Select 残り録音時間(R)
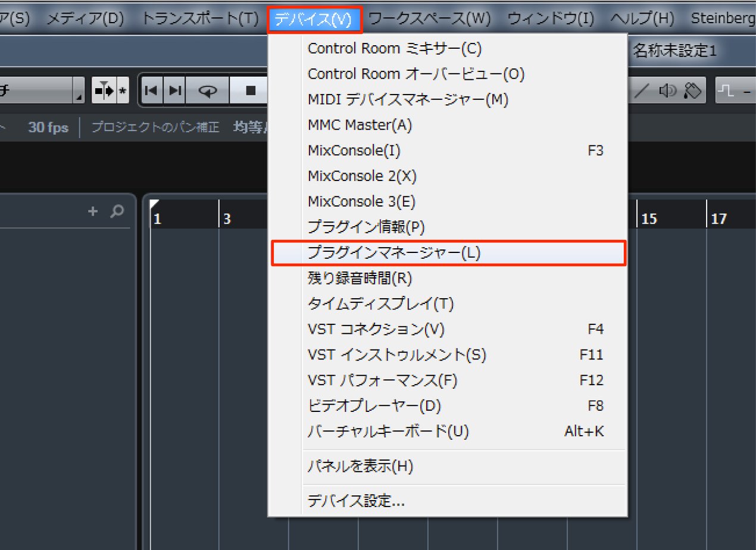The image size is (756, 550). point(448,278)
